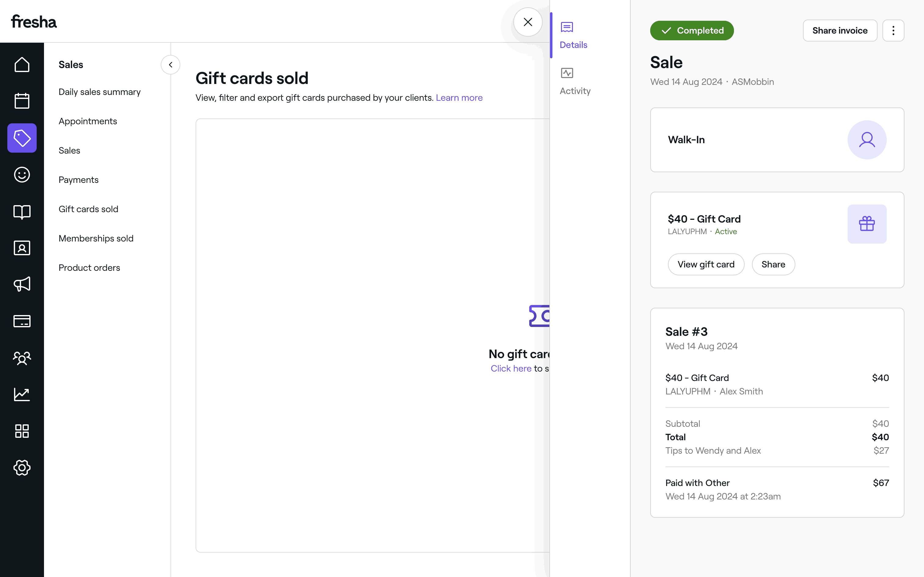924x577 pixels.
Task: Click the Walk-In client avatar
Action: (x=867, y=140)
